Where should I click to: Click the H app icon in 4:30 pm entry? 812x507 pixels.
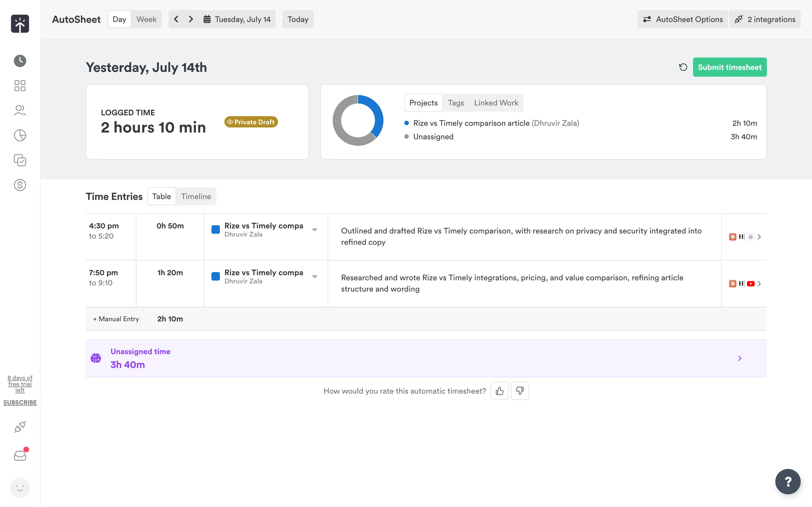click(x=741, y=237)
